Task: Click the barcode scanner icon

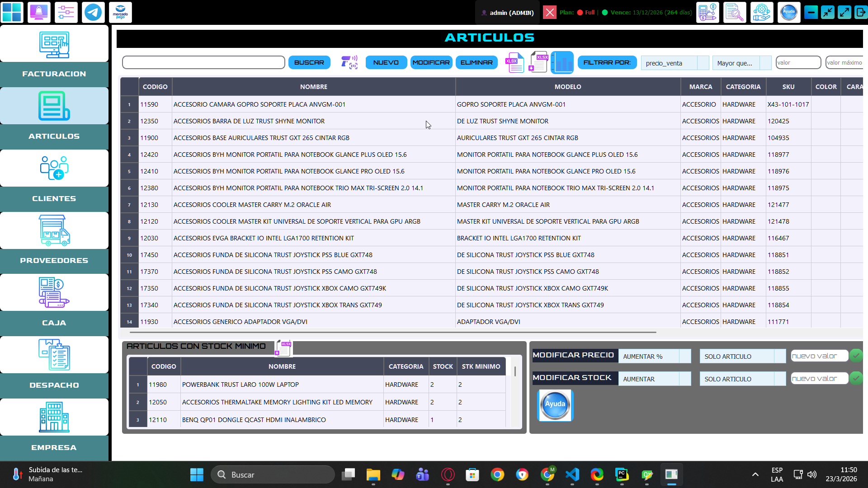Action: (349, 62)
